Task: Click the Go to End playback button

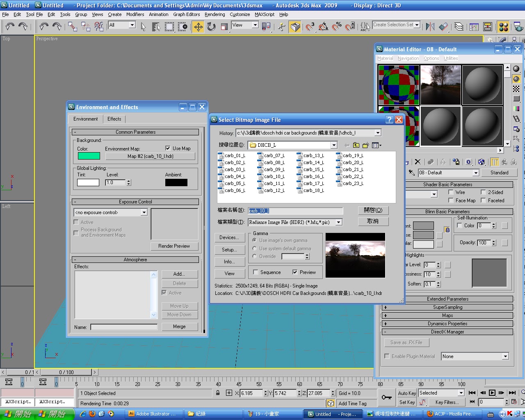Action: pos(512,393)
